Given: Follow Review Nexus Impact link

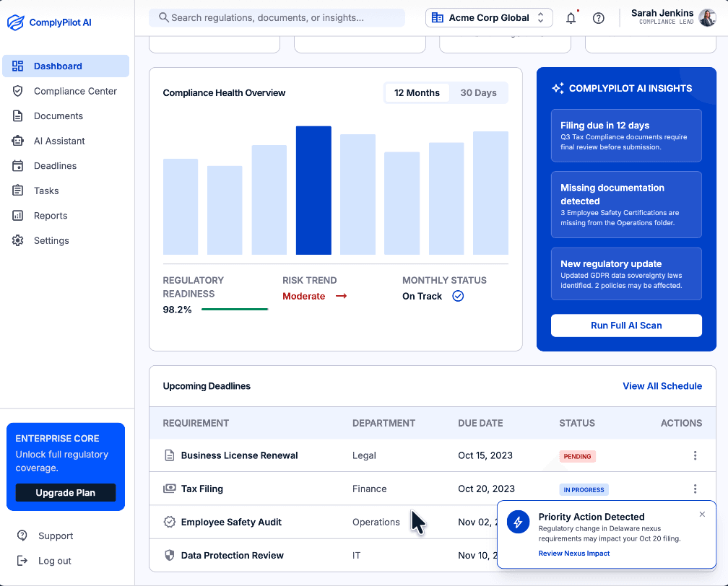Looking at the screenshot, I should click(574, 553).
